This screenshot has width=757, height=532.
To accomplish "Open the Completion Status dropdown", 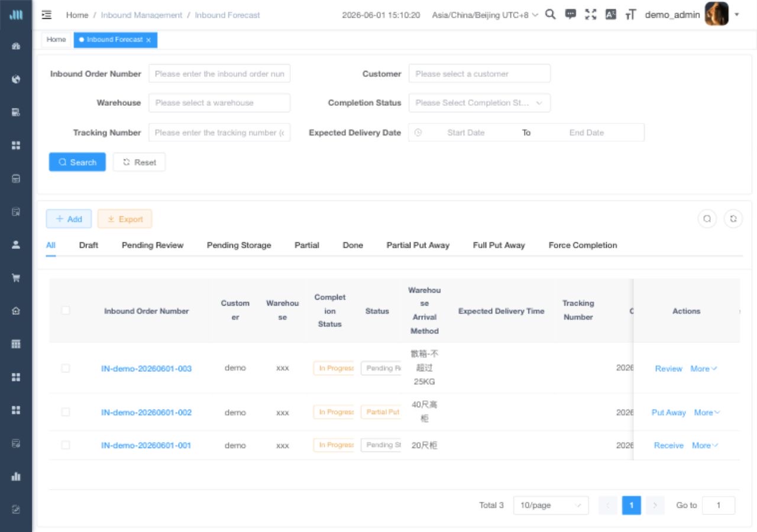I will pos(480,103).
